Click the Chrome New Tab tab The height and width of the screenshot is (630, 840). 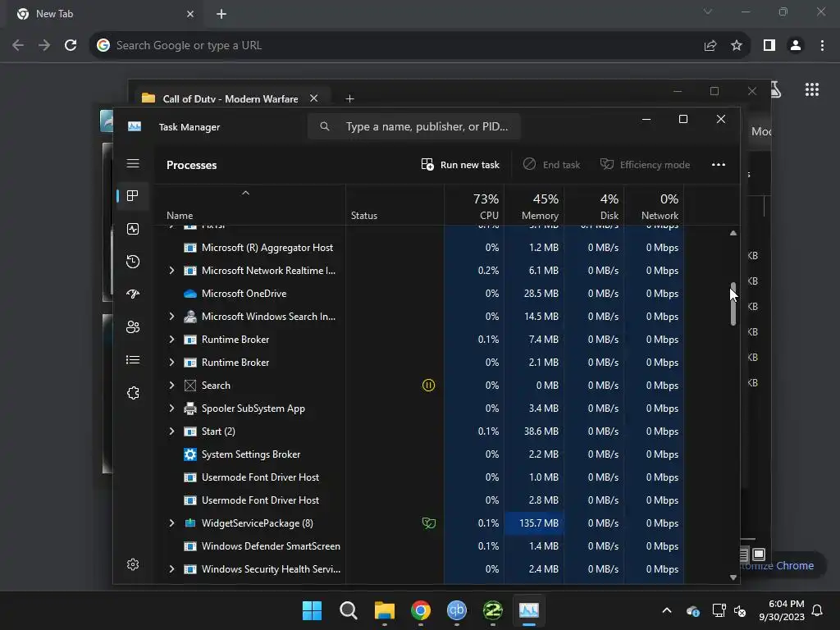[106, 14]
